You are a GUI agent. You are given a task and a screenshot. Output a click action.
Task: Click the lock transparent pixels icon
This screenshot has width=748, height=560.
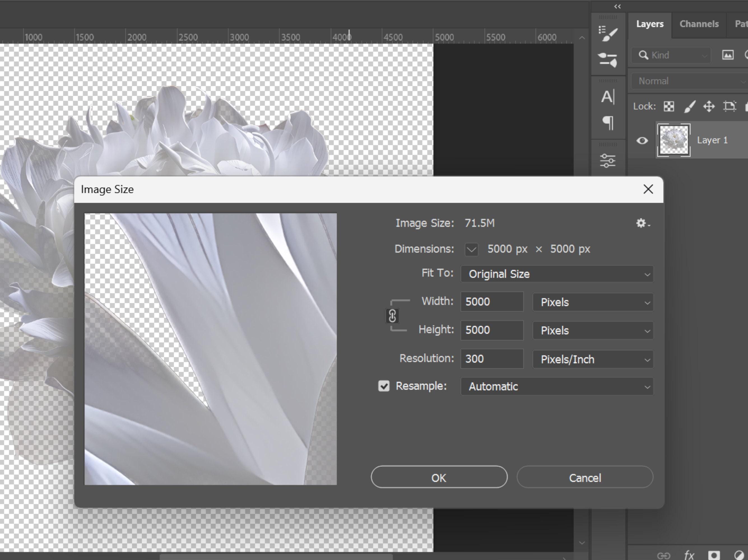tap(669, 106)
